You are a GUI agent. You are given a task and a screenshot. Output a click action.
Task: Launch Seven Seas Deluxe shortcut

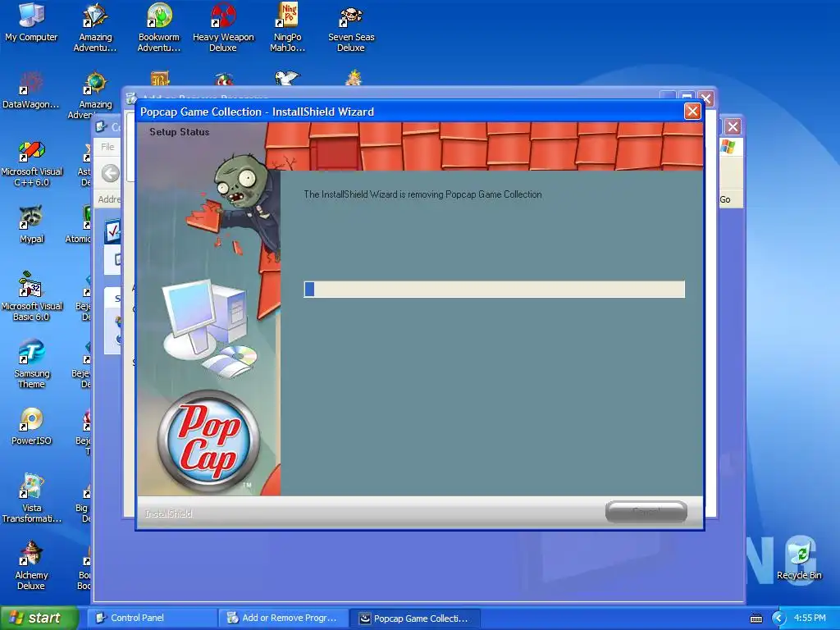click(x=351, y=27)
